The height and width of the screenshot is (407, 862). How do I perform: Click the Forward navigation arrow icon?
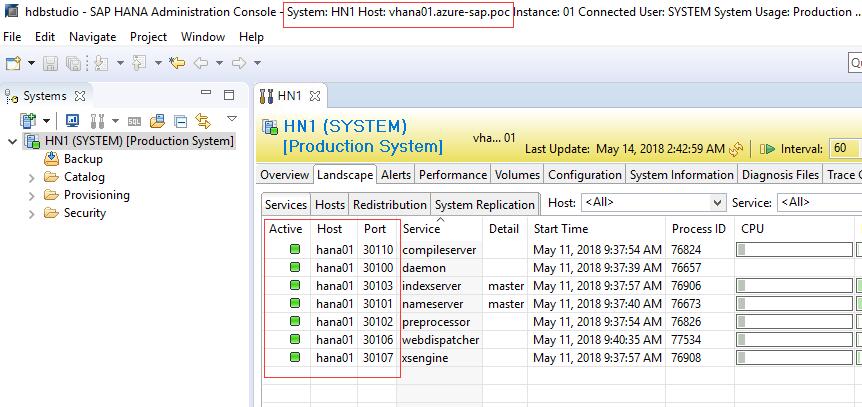(239, 63)
